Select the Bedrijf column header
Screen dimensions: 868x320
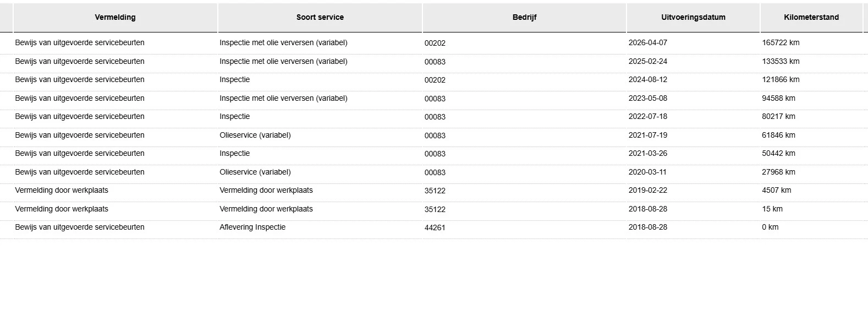coord(524,18)
